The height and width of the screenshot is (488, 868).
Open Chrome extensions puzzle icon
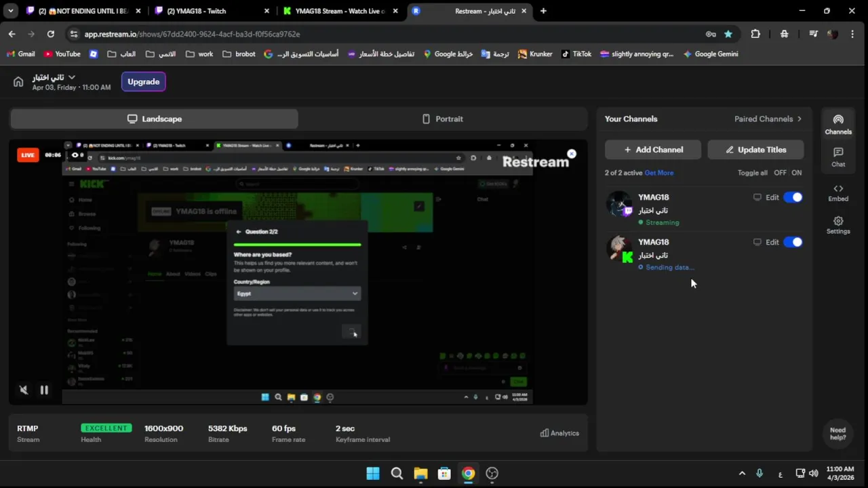(x=755, y=34)
